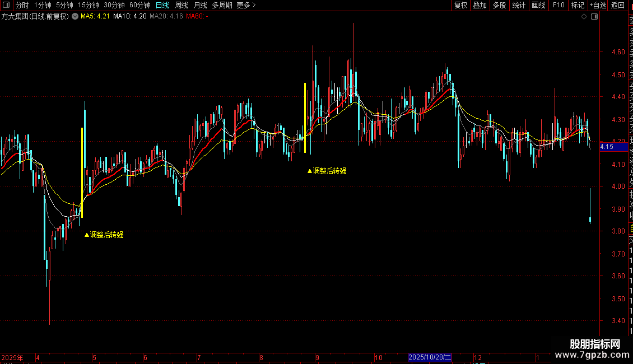Viewport: 633px width, 364px height.
Task: Select the 1分钟 period
Action: [43, 5]
